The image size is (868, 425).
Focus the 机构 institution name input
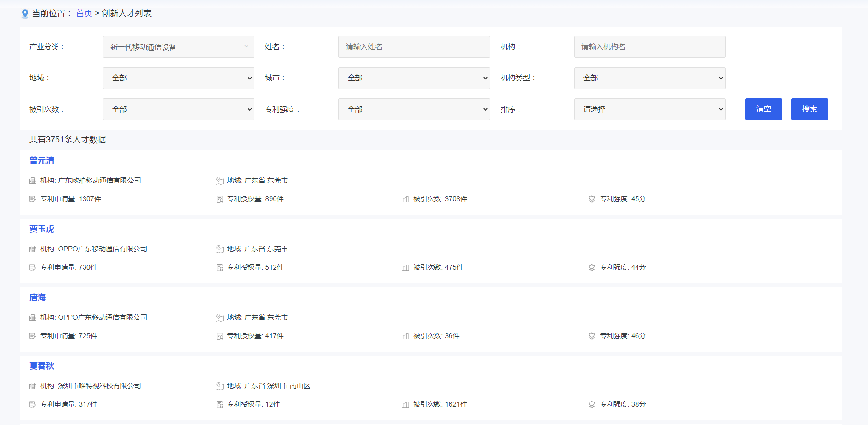pos(650,47)
